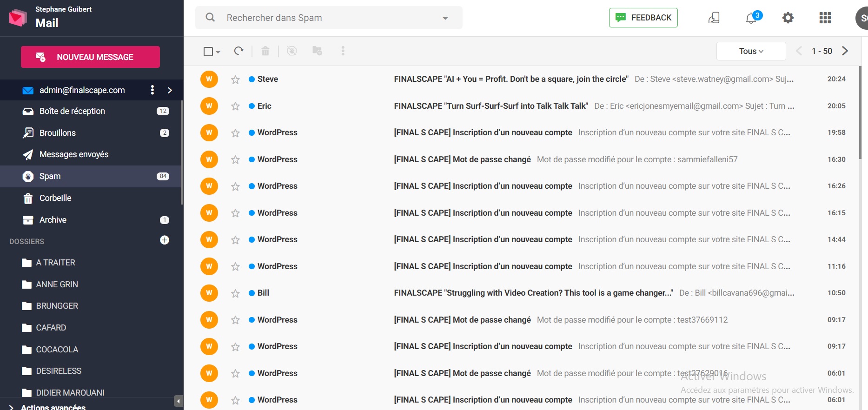868x410 pixels.
Task: Open the apps grid icon
Action: [x=825, y=18]
